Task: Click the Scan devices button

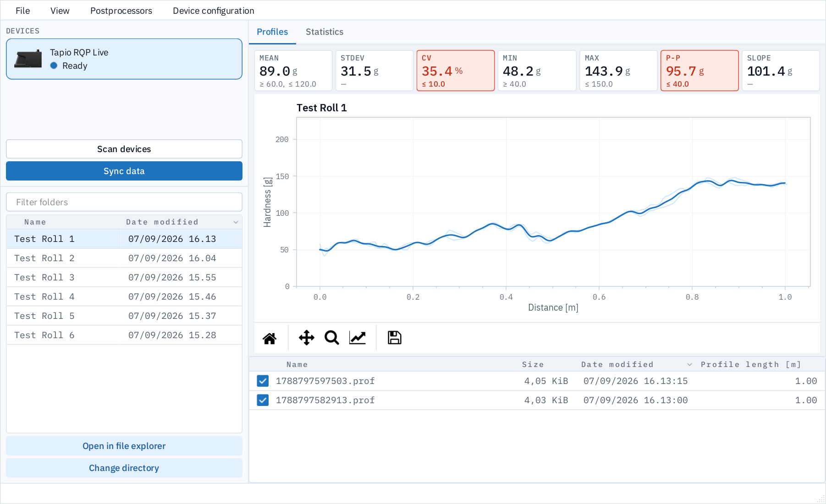Action: coord(124,149)
